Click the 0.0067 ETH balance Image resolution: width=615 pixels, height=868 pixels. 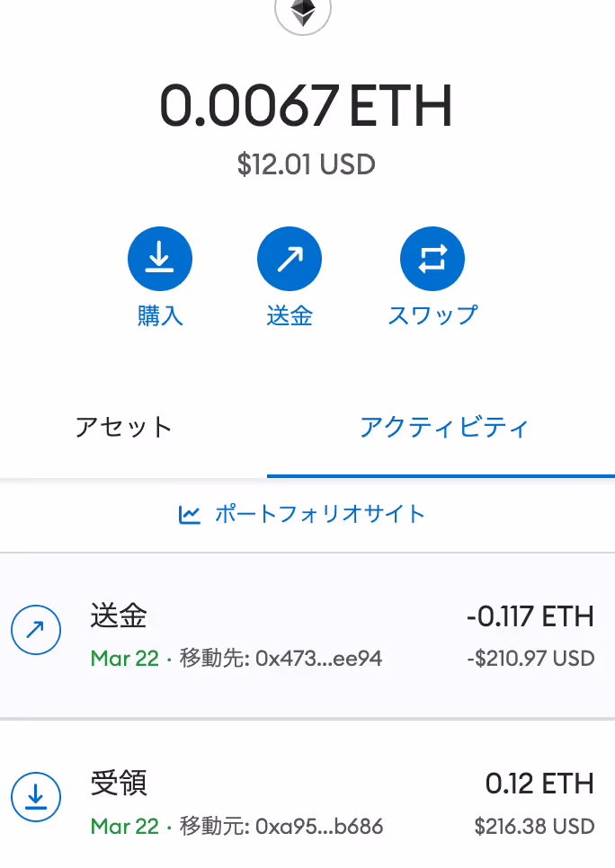306,106
